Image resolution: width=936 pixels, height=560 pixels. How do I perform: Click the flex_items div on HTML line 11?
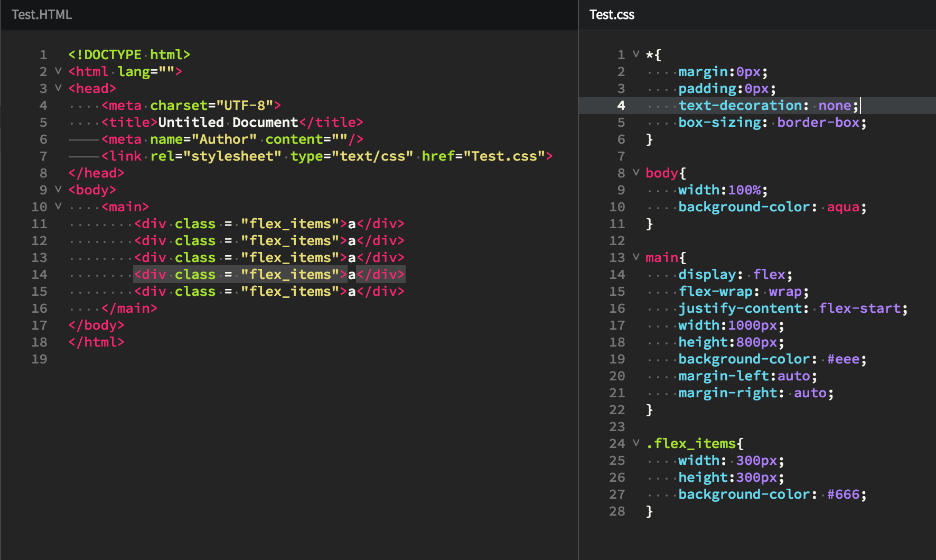269,223
